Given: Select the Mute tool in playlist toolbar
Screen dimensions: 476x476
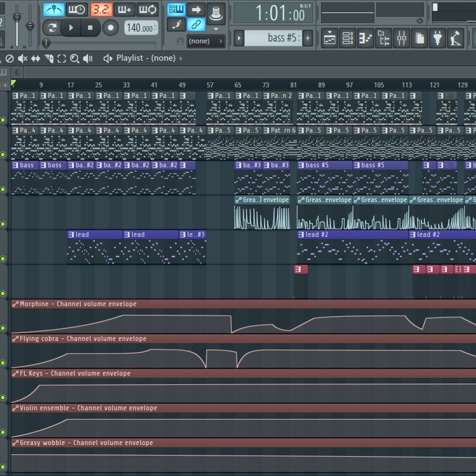Looking at the screenshot, I should pos(23,59).
